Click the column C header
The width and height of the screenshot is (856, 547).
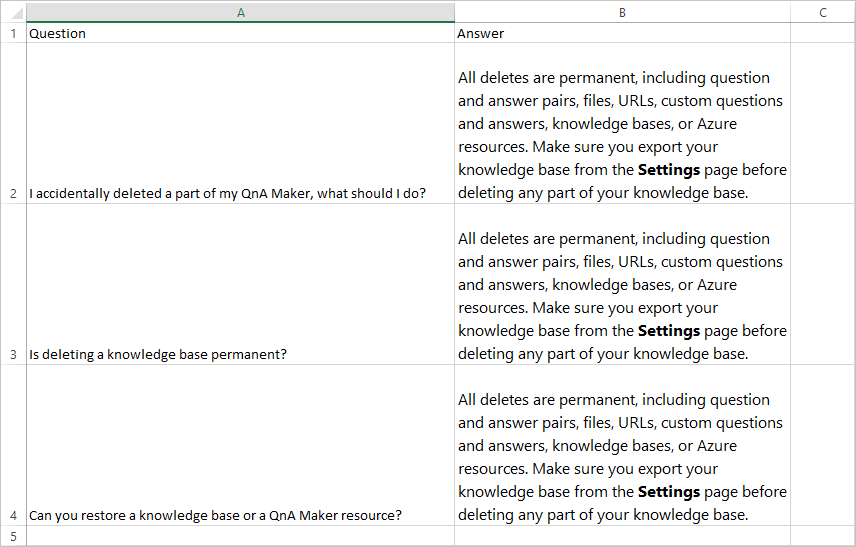click(822, 12)
